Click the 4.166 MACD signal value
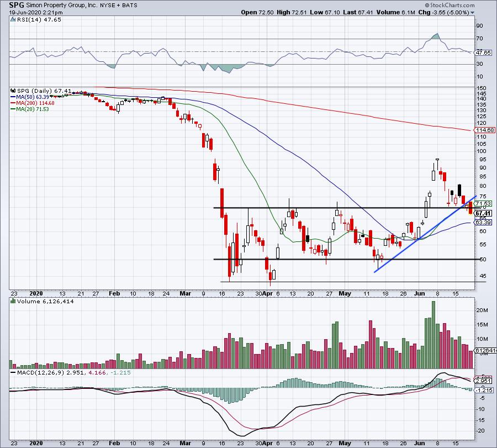This screenshot has width=497, height=448. (97, 372)
